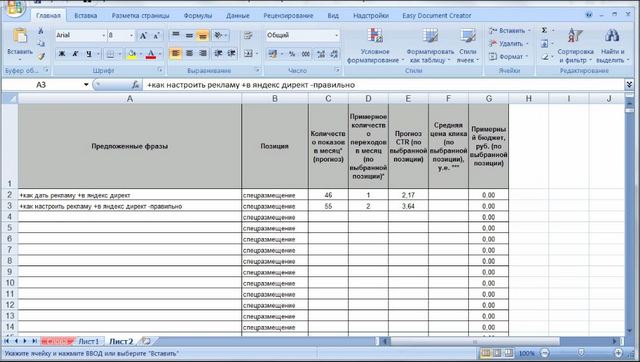Screen dimensions: 640x362
Task: Click Вставить in the cells group
Action: 510,31
